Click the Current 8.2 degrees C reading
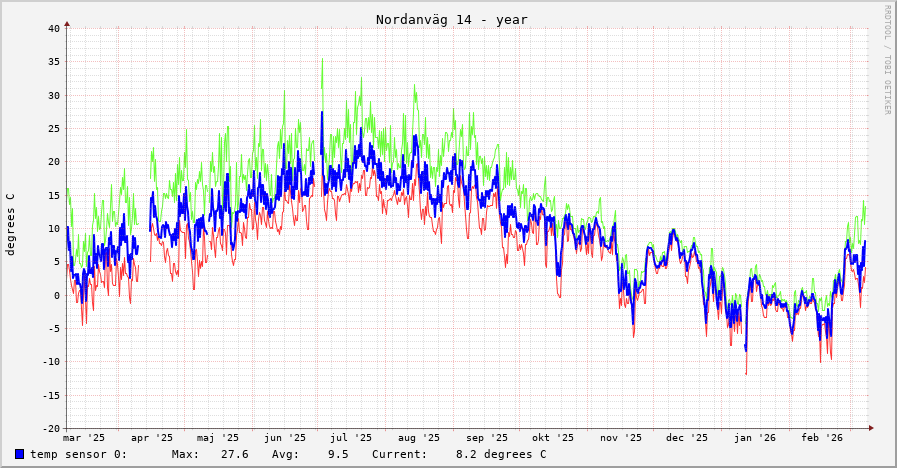Screen dimensions: 897x468 (x=501, y=454)
